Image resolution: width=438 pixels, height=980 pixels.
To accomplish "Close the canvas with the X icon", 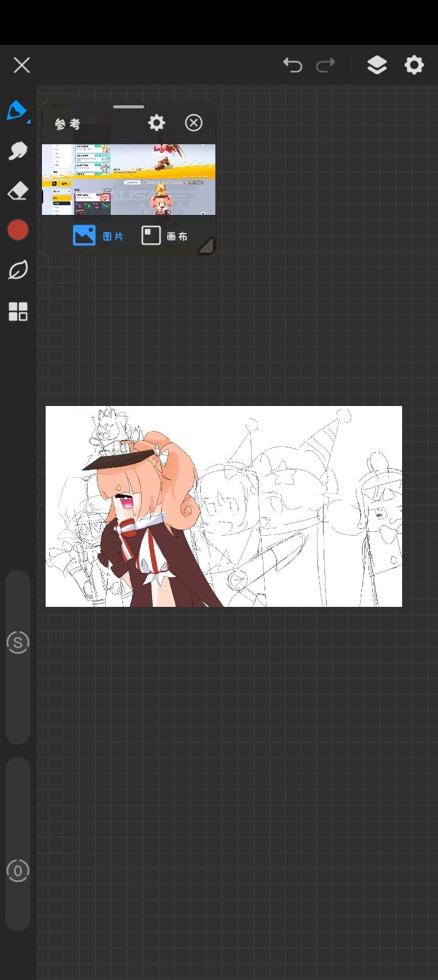I will pyautogui.click(x=22, y=65).
